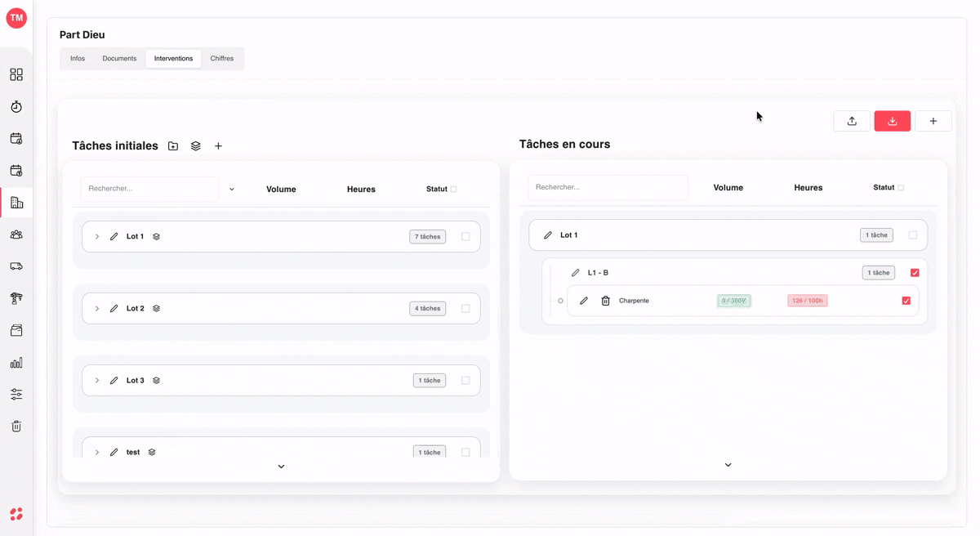Screen dimensions: 980x536
Task: Click the red 126 / 100h hours badge
Action: click(808, 301)
